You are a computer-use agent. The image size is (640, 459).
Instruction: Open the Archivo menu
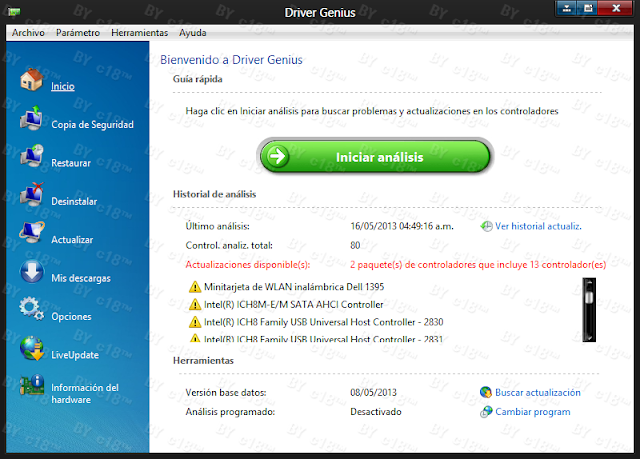click(28, 33)
